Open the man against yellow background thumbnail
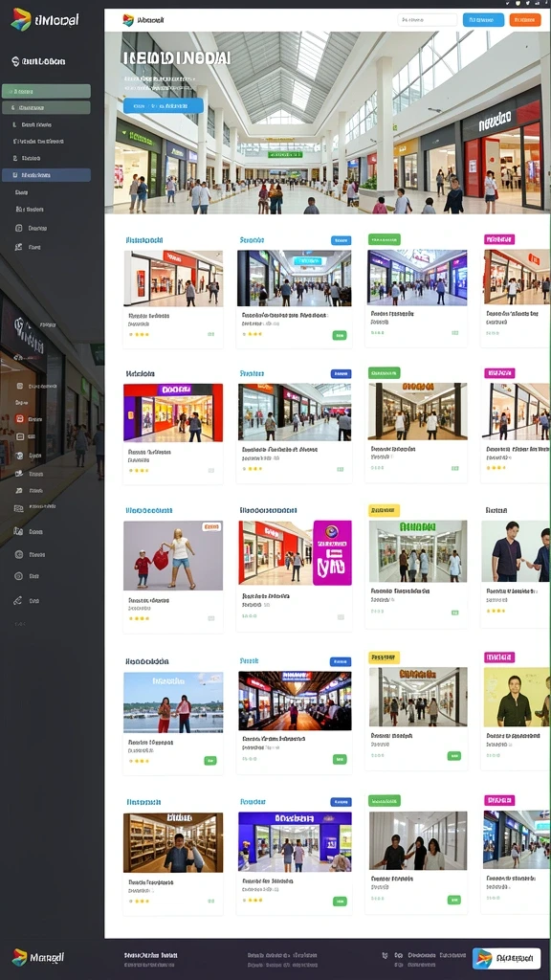The image size is (551, 980). tap(516, 697)
